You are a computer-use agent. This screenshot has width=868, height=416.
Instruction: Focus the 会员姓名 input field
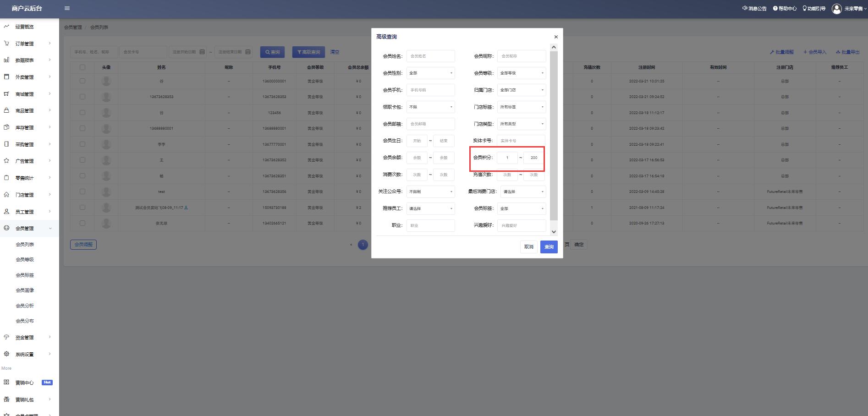(x=431, y=56)
